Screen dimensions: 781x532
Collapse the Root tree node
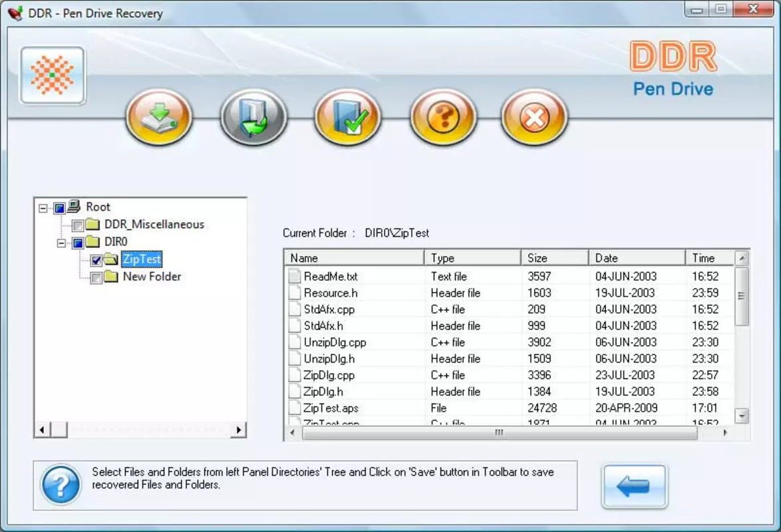click(x=43, y=208)
